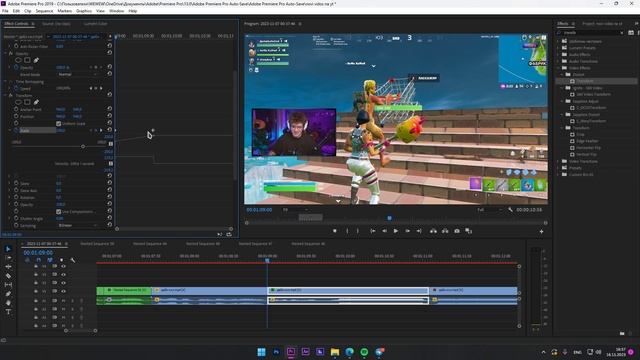This screenshot has width=640, height=360.
Task: Open Program monitor settings wrench icon
Action: (510, 209)
